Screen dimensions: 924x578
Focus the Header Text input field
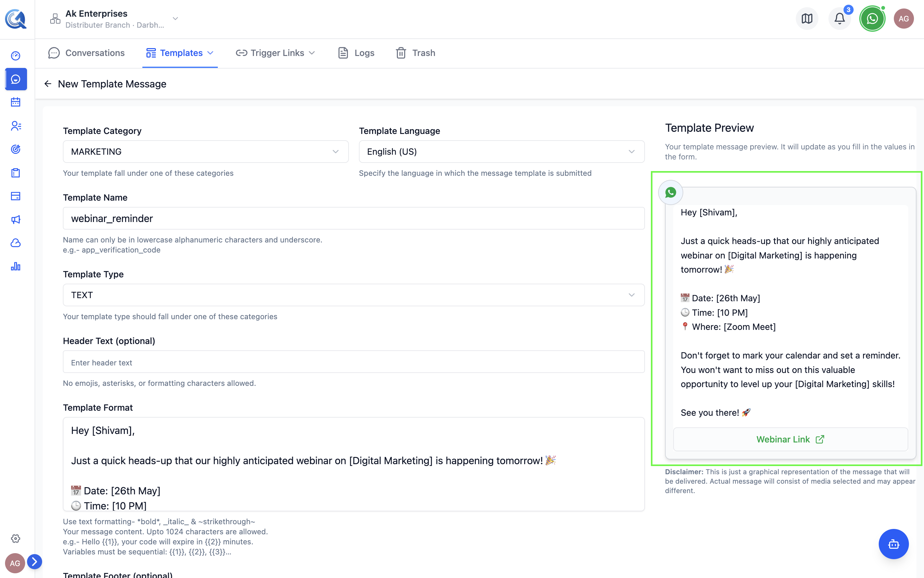click(x=354, y=362)
